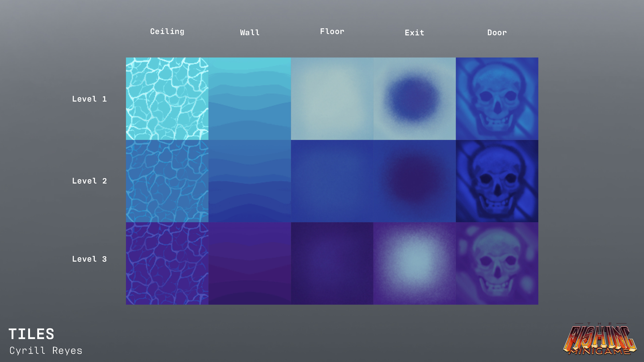The height and width of the screenshot is (362, 644).
Task: Click the Level 2 Ceiling tile
Action: click(167, 181)
